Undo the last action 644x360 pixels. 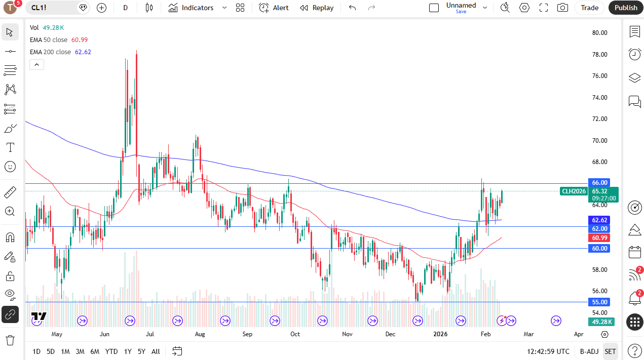click(353, 8)
